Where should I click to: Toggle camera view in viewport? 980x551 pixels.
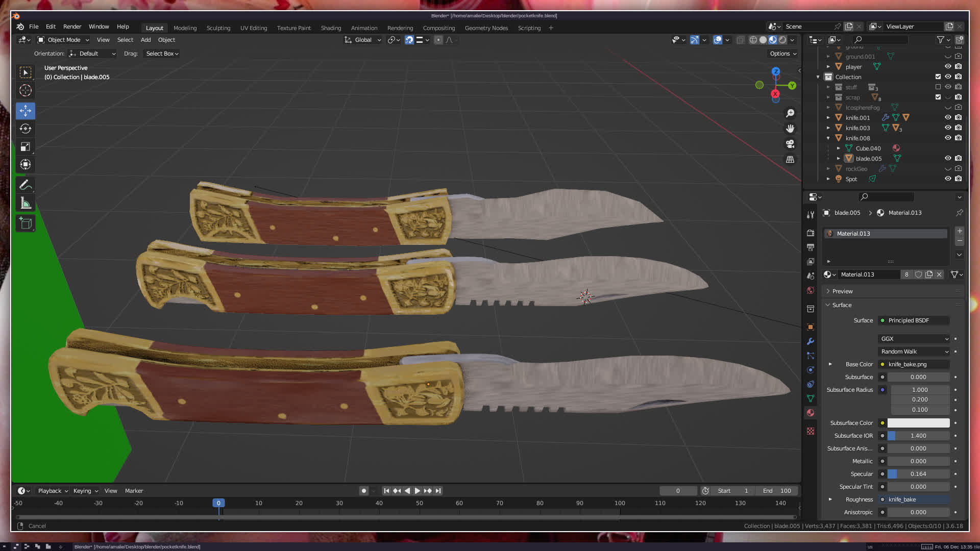pos(790,144)
